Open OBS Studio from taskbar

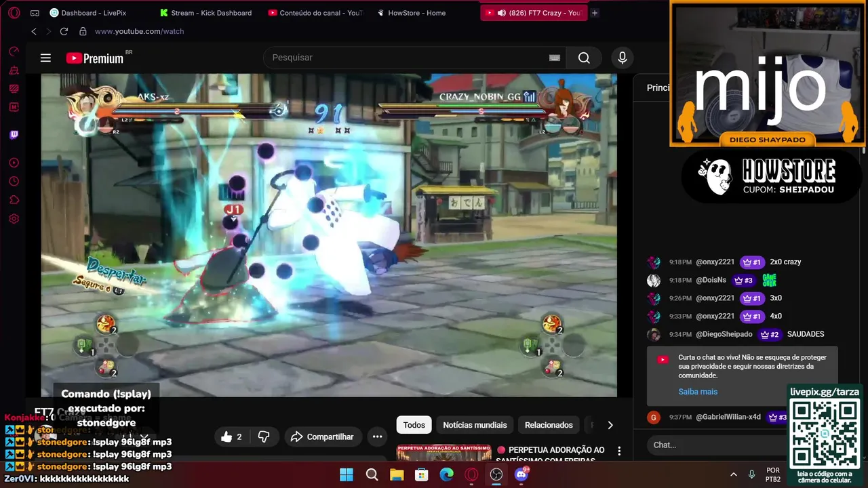click(x=496, y=474)
